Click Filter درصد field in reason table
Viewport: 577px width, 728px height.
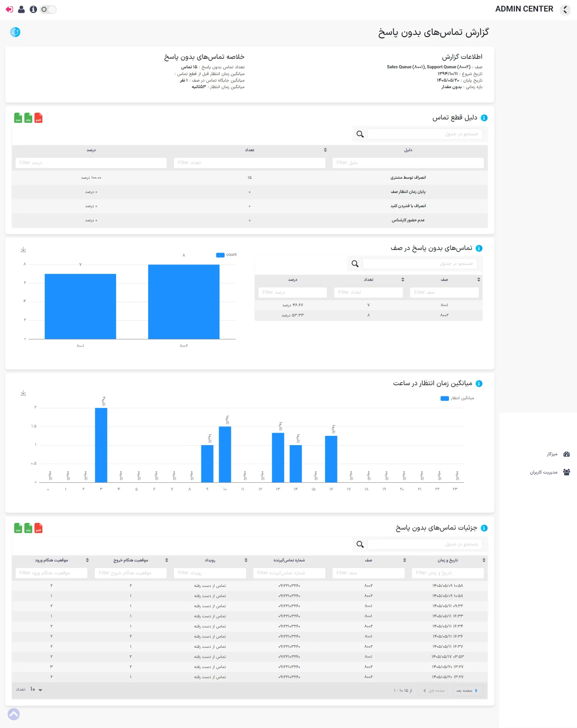point(91,163)
